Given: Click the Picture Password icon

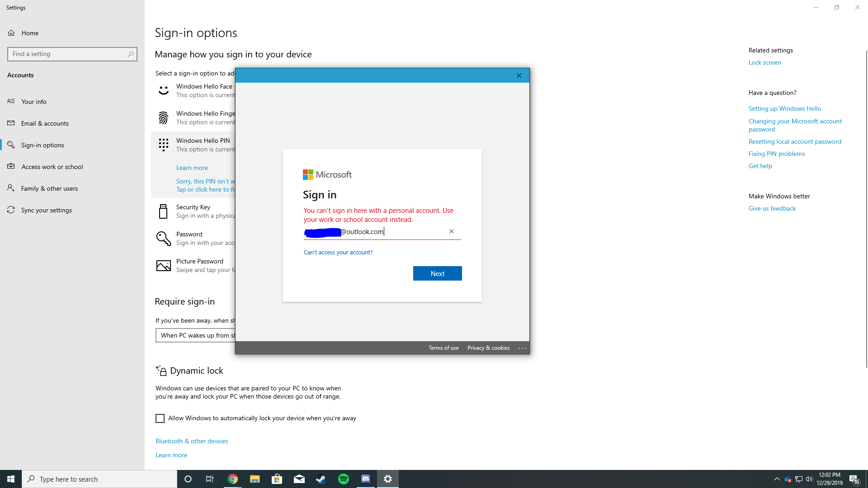Looking at the screenshot, I should (x=163, y=265).
